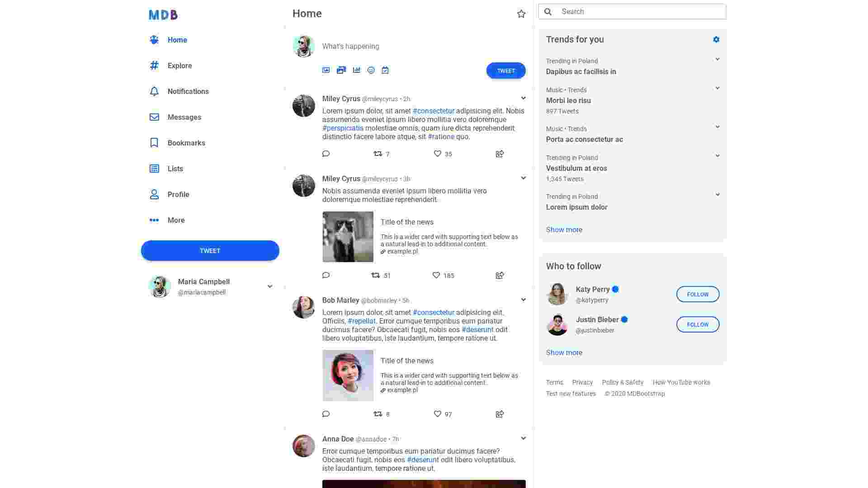Click the star icon beside Home header

(x=521, y=14)
